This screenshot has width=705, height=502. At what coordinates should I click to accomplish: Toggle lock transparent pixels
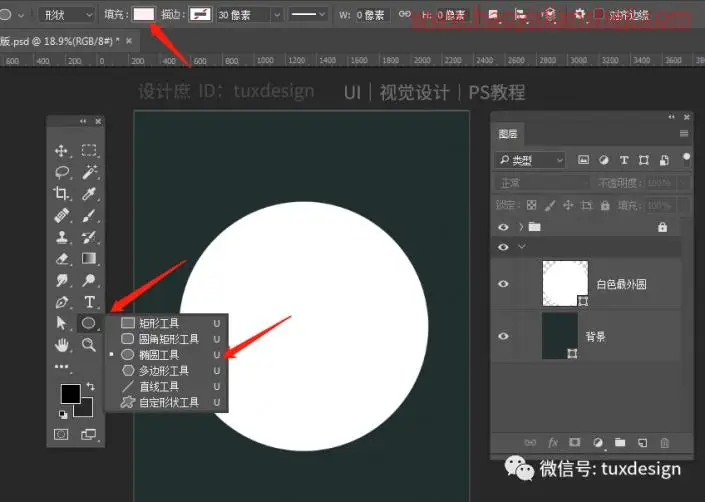[531, 205]
